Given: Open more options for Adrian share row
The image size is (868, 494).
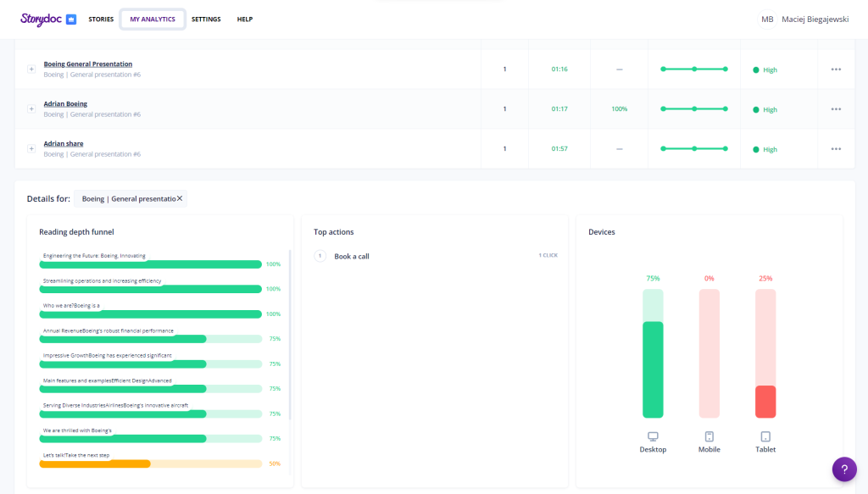Looking at the screenshot, I should [836, 149].
